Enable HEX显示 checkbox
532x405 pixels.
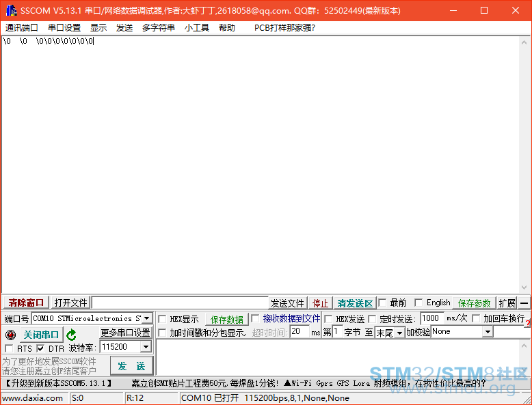click(162, 319)
